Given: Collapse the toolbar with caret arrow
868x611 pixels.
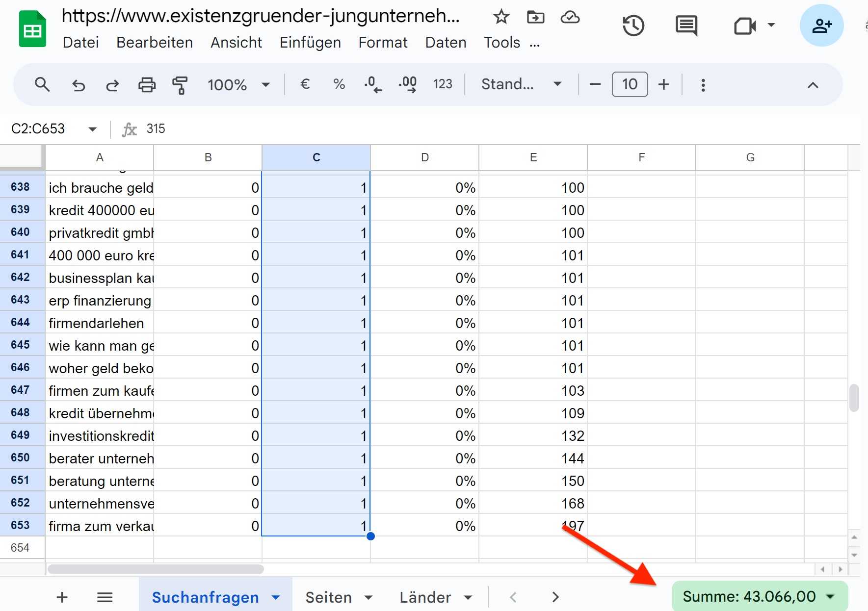Looking at the screenshot, I should point(813,85).
